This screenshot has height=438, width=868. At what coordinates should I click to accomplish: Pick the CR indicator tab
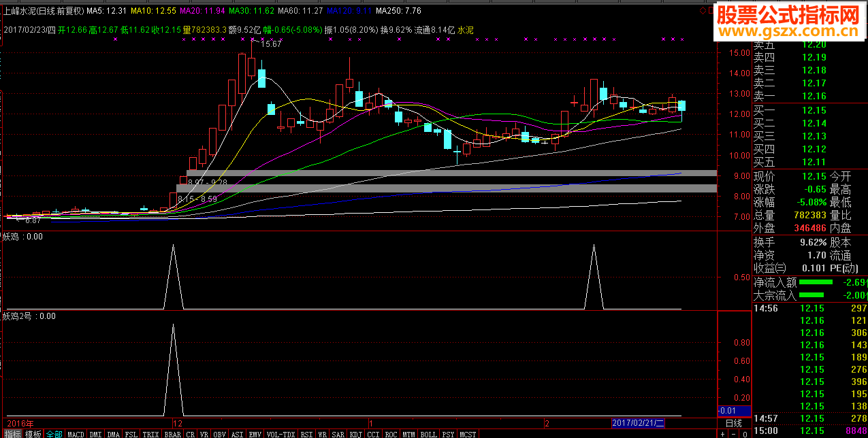tap(191, 433)
